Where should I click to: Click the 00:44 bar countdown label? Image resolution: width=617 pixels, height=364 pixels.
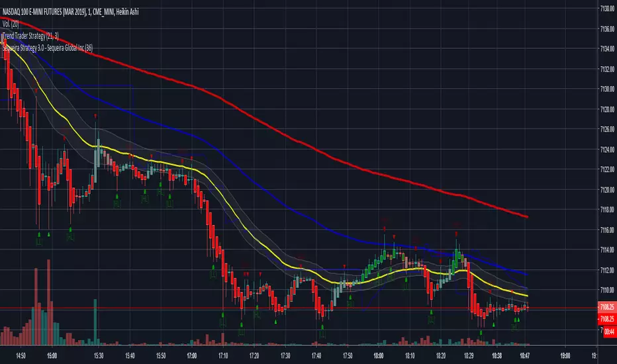coord(609,332)
